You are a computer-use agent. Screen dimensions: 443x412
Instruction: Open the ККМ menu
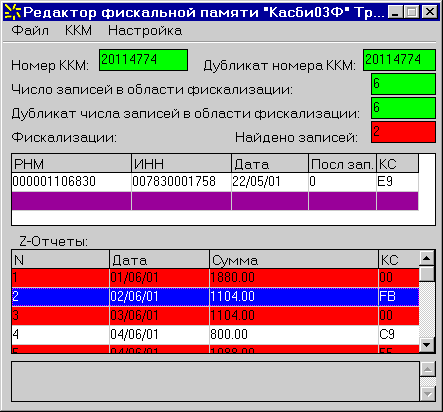coord(78,31)
